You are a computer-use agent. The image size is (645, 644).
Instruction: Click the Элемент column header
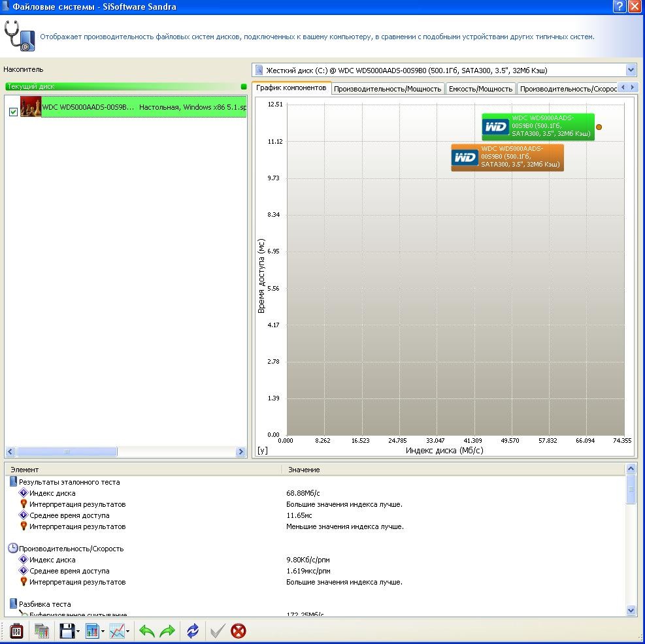pyautogui.click(x=143, y=469)
